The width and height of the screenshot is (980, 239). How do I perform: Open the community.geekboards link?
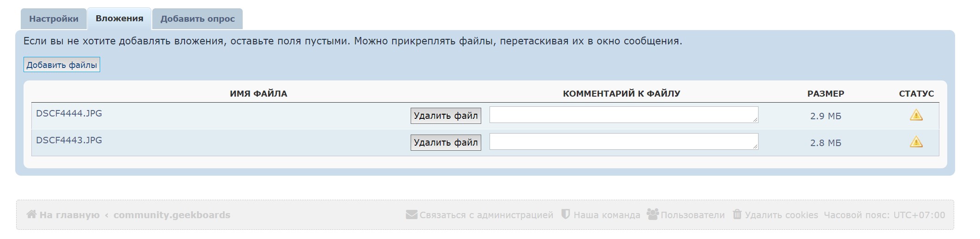click(x=172, y=215)
